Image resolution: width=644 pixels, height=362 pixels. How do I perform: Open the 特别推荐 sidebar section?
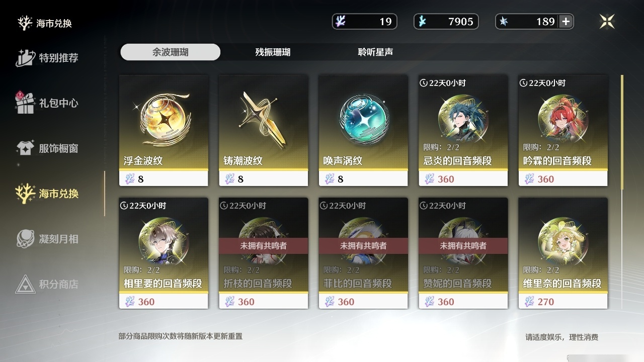47,58
